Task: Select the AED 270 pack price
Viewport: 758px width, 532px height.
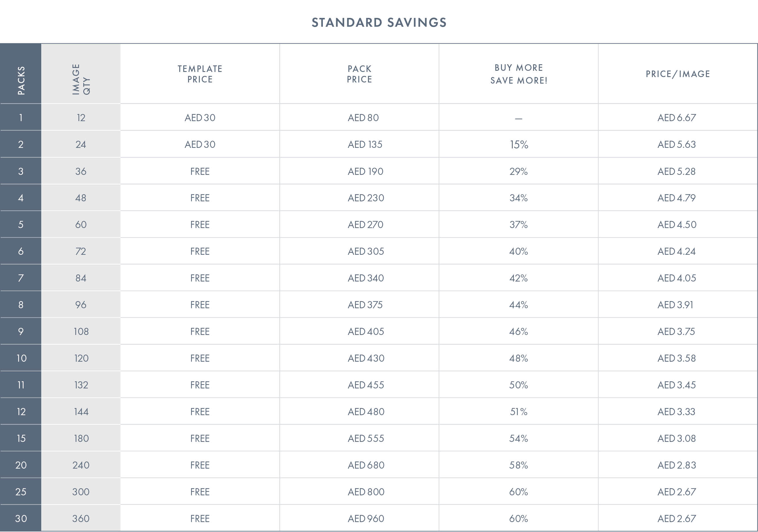Action: [365, 225]
